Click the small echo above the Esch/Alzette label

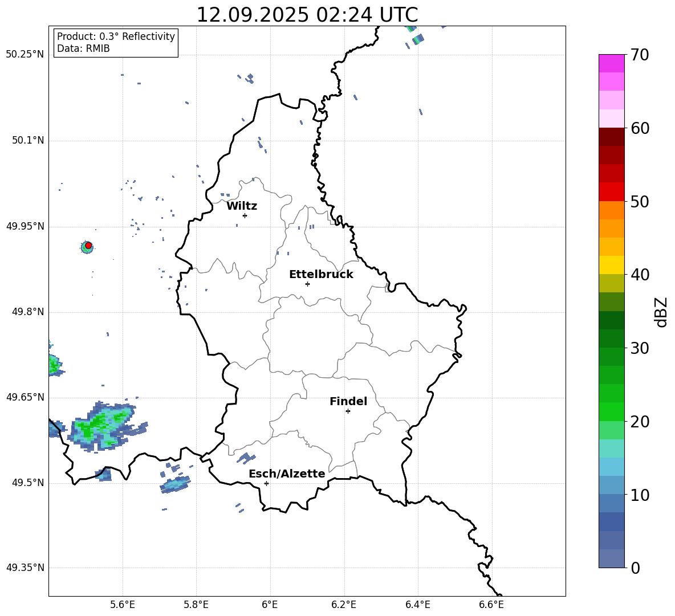pyautogui.click(x=246, y=458)
